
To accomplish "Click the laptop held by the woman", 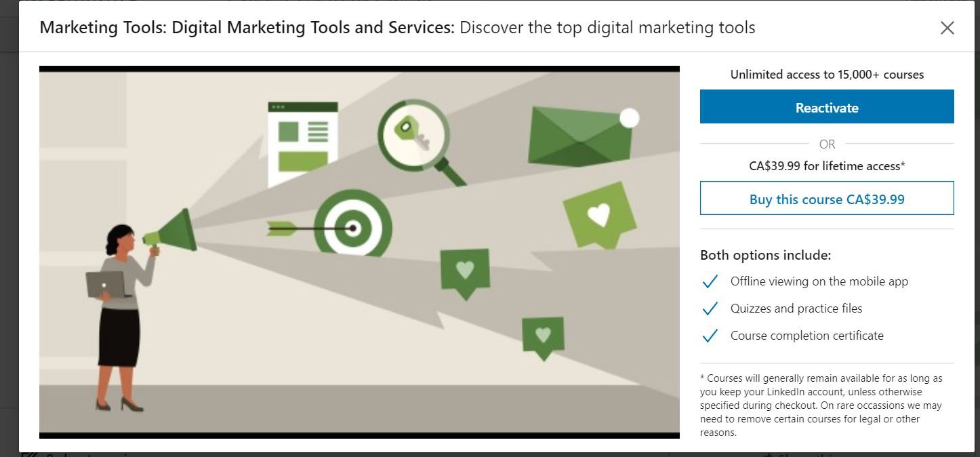I will 105,284.
